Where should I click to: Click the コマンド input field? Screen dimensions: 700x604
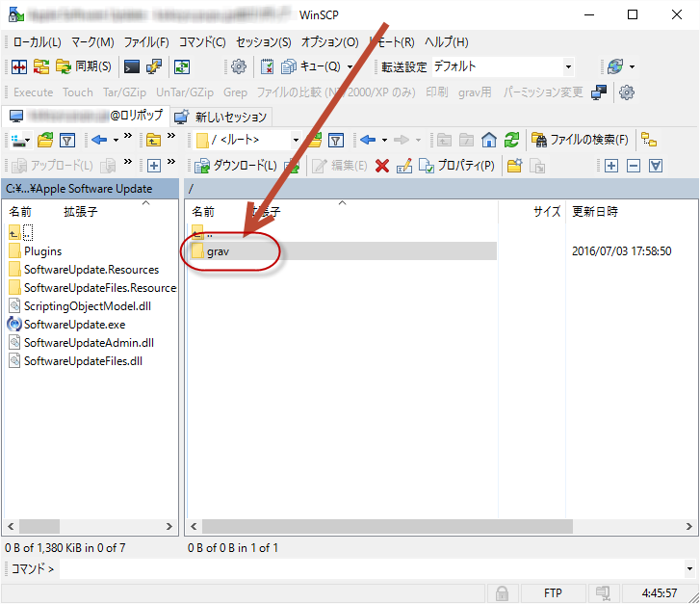pos(376,569)
